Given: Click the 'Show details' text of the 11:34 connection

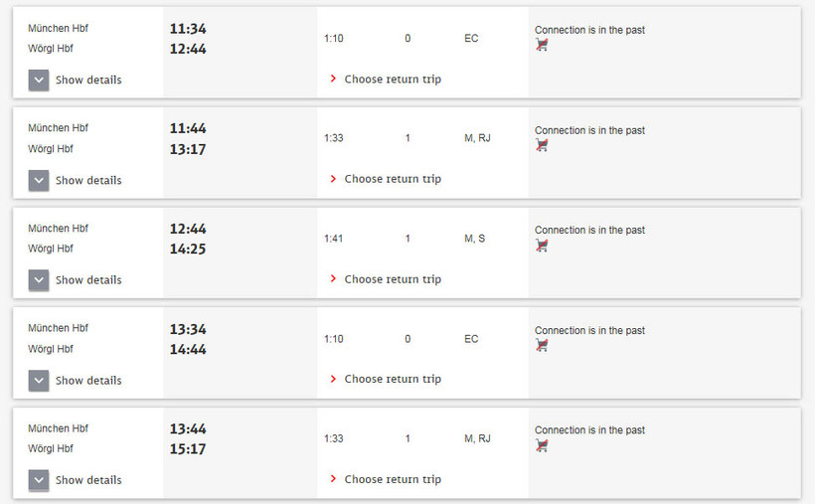Looking at the screenshot, I should 88,80.
